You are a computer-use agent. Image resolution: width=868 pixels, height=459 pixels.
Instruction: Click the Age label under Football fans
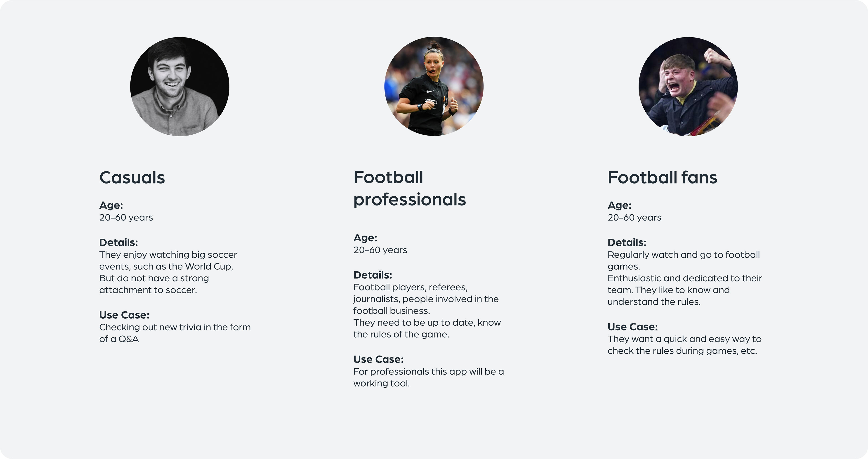pos(619,205)
